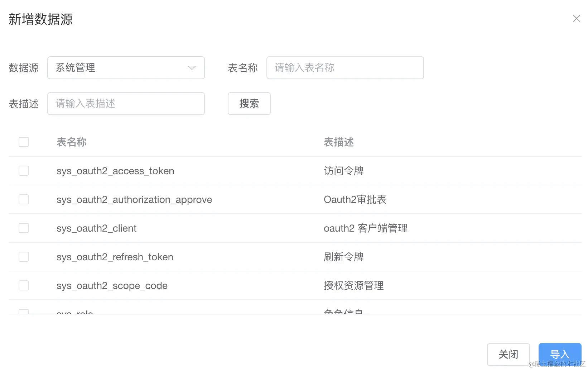588x370 pixels.
Task: Check the box for sys_oauth2_refresh_token
Action: point(24,257)
